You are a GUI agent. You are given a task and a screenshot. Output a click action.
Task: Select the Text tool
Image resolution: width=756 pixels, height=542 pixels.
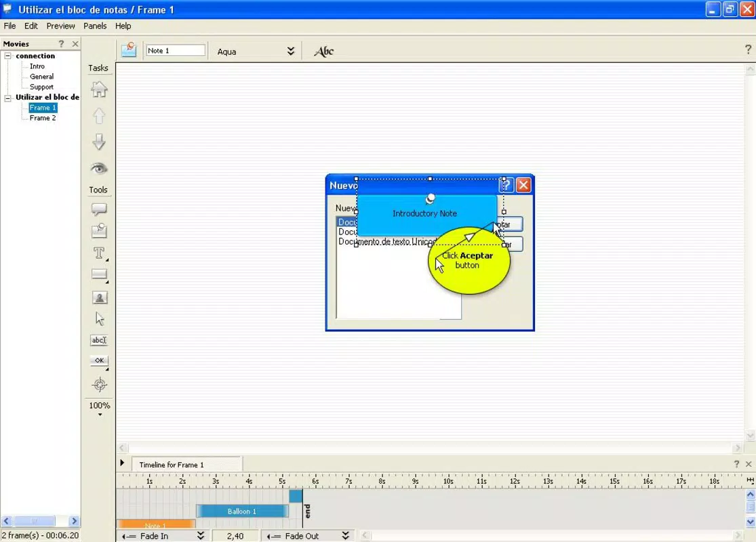point(99,253)
